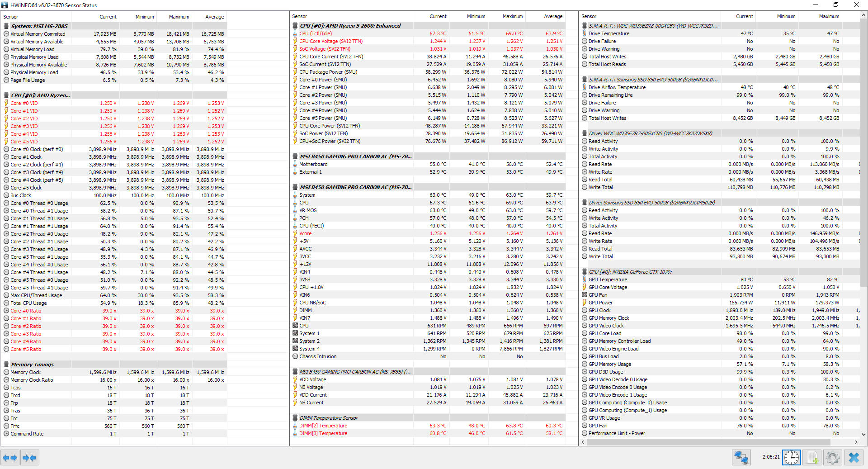
Task: Click the drive icon of Drive: Samsung SSD 850 EVO header
Action: 585,203
